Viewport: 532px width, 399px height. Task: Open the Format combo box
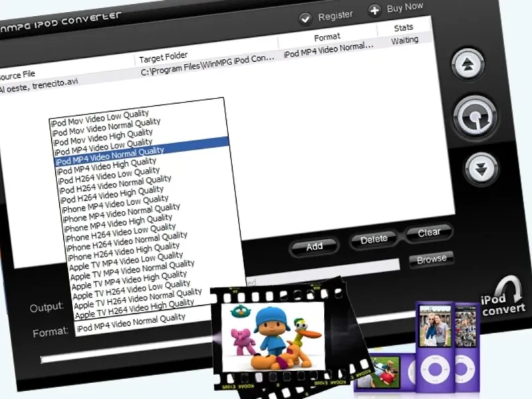tap(142, 323)
